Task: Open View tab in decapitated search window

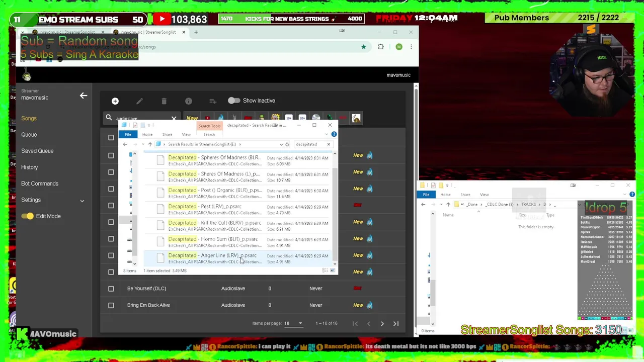Action: (186, 134)
